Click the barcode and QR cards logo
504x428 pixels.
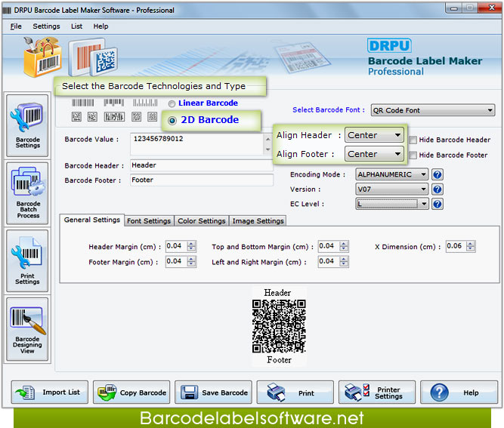[x=93, y=57]
